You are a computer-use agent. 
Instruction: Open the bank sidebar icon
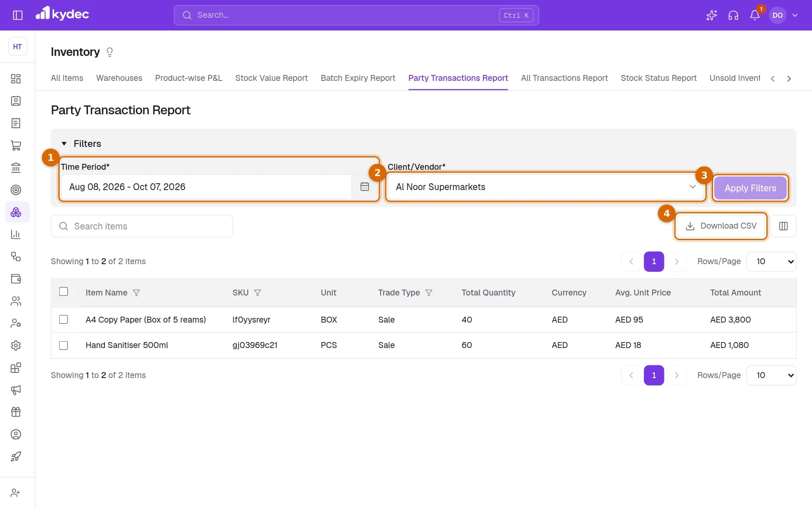pos(16,168)
